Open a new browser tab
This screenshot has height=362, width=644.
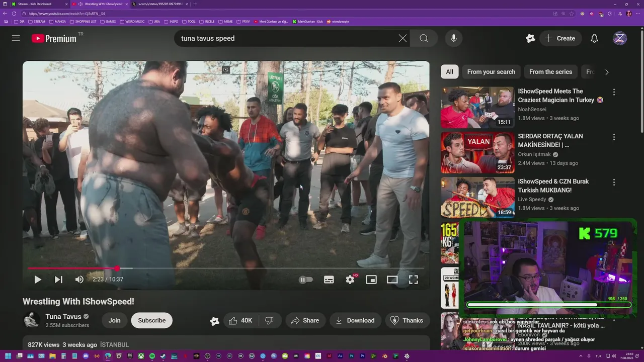[195, 4]
